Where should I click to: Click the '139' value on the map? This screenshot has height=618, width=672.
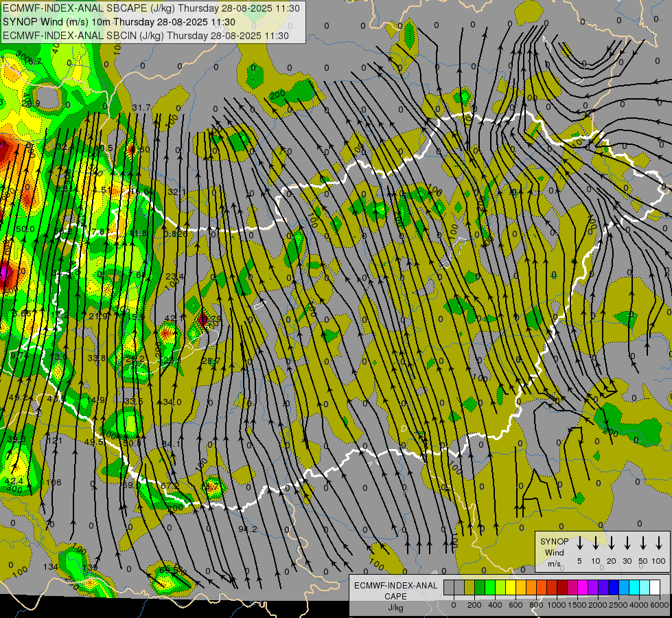tap(90, 567)
